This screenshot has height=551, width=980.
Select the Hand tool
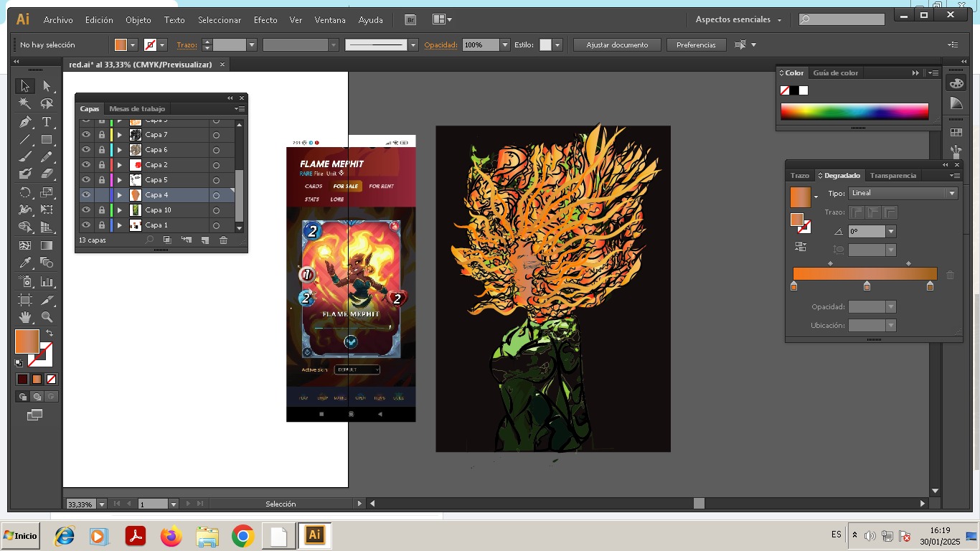25,316
